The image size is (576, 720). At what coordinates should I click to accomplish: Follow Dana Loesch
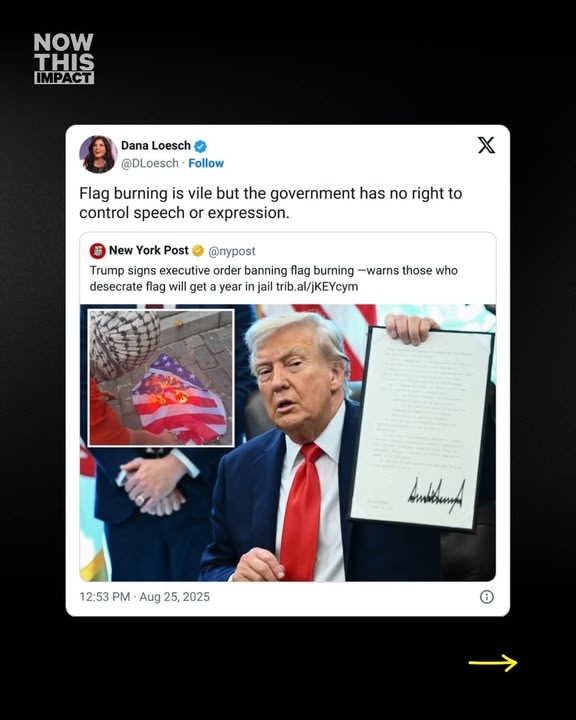(206, 163)
